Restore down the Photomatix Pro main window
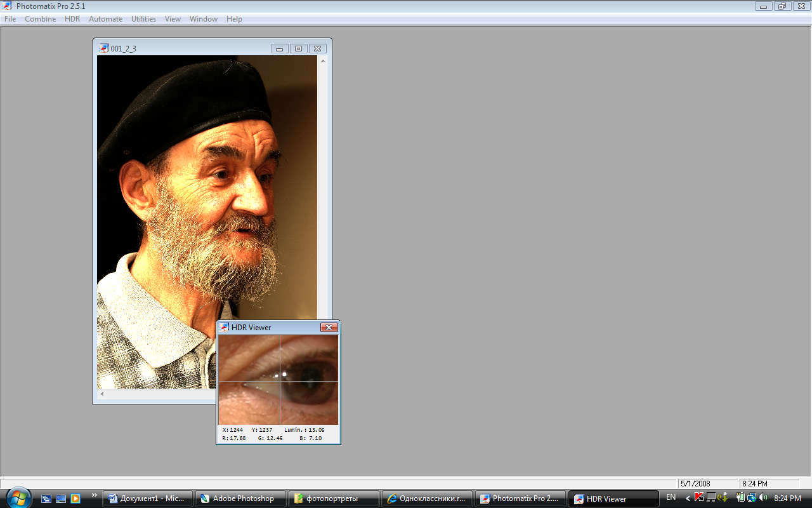 [782, 6]
